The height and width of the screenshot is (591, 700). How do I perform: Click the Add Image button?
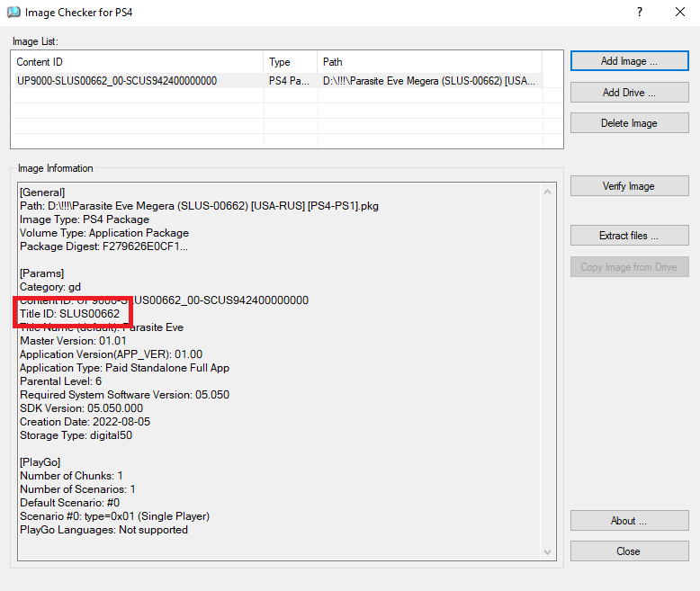630,60
